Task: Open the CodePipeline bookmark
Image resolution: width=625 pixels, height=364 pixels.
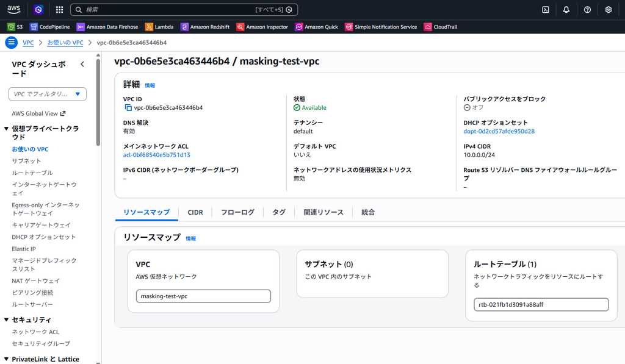Action: point(50,27)
